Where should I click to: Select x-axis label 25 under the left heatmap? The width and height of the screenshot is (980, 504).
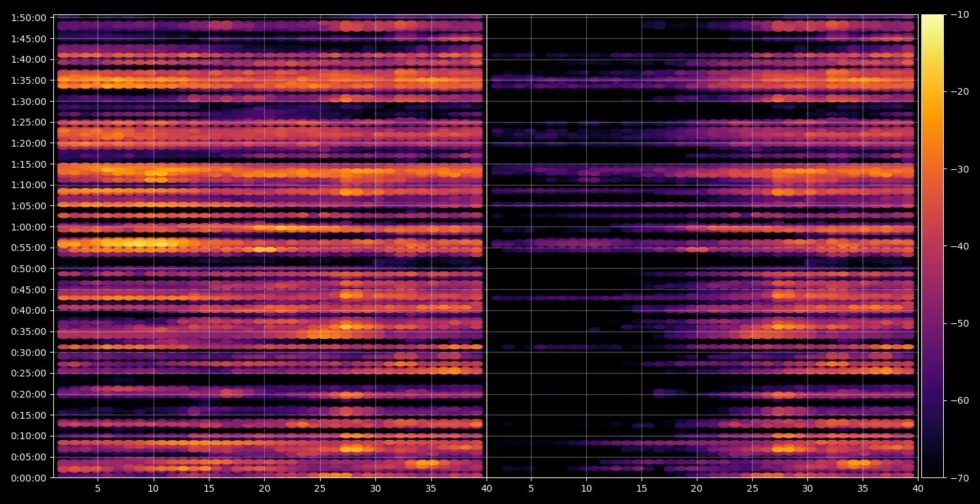[x=320, y=488]
